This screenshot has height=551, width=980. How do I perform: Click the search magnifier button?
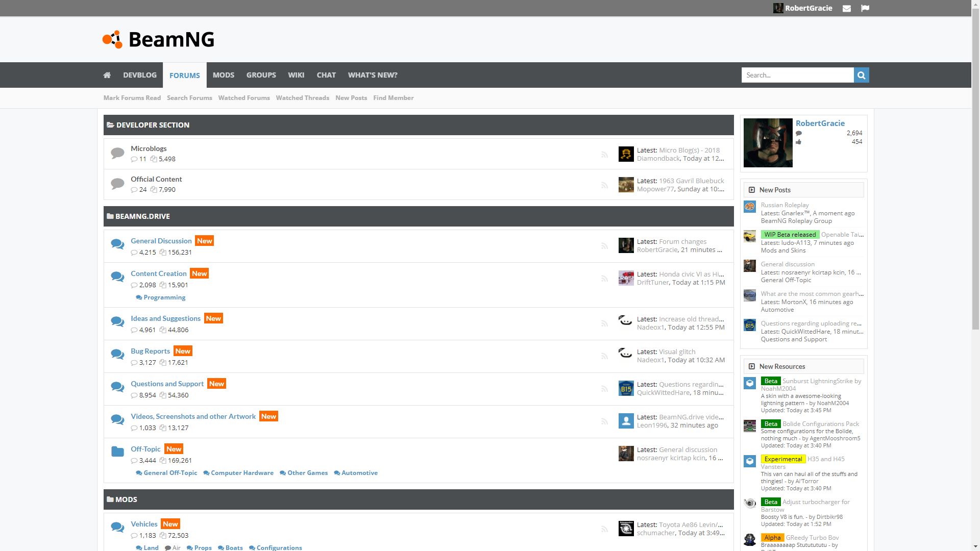tap(861, 75)
